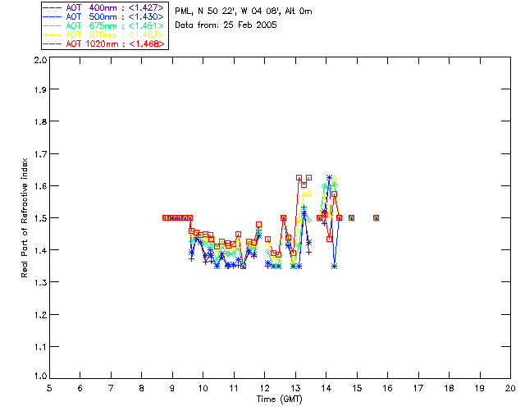525x420 pixels.
Task: Click the 9 label on the time axis
Action: coord(172,388)
